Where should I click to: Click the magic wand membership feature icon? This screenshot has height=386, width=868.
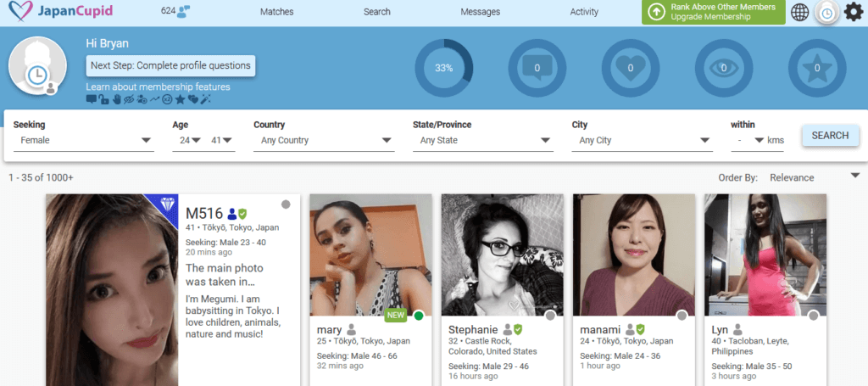coord(205,100)
